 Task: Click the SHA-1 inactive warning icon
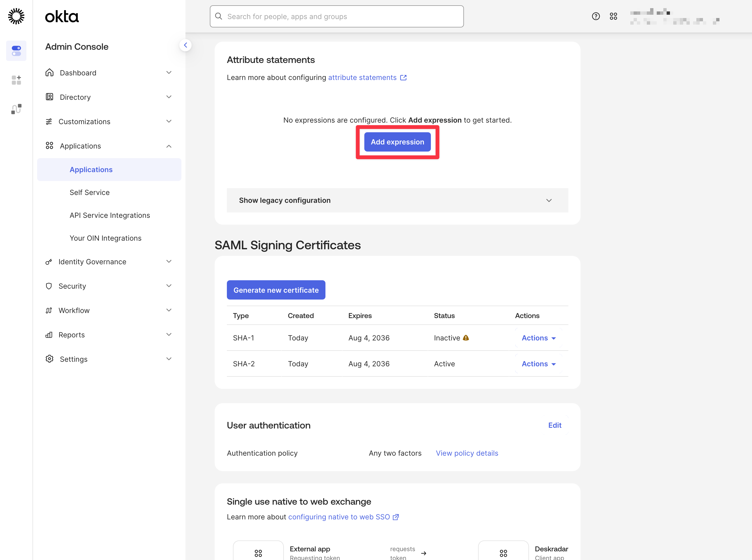tap(466, 338)
